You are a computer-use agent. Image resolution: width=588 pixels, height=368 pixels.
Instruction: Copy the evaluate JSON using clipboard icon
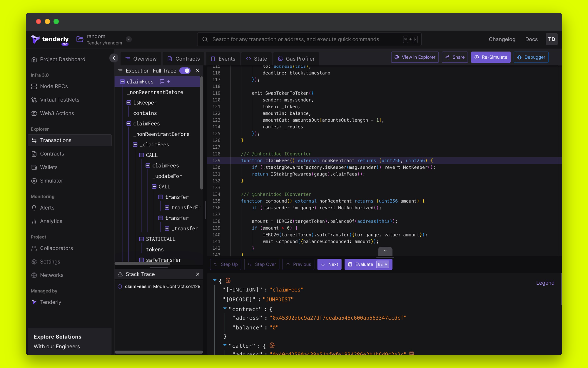tap(228, 280)
